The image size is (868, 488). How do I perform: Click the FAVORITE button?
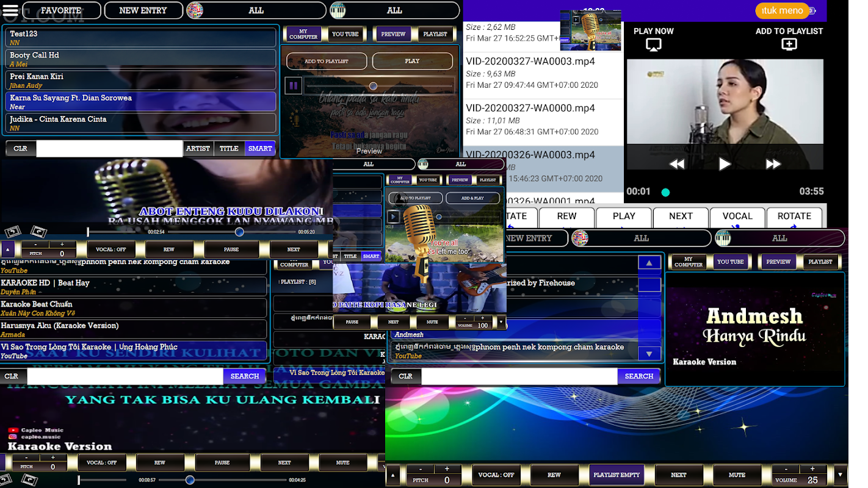click(x=61, y=10)
